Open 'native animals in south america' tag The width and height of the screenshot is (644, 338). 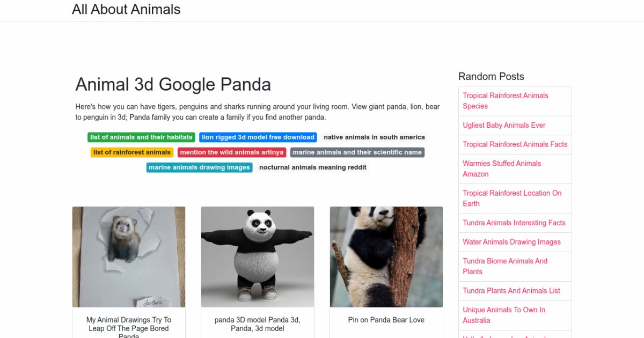click(x=374, y=137)
